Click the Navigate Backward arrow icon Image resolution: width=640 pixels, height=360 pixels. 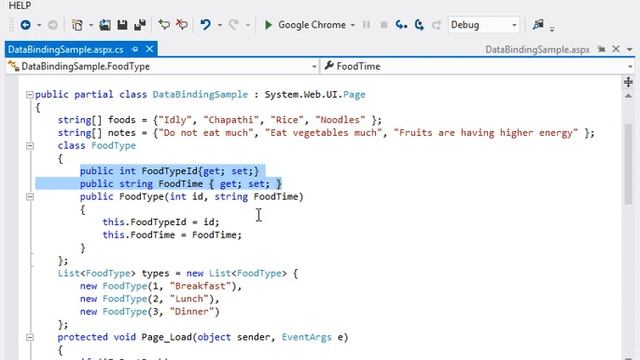point(25,25)
